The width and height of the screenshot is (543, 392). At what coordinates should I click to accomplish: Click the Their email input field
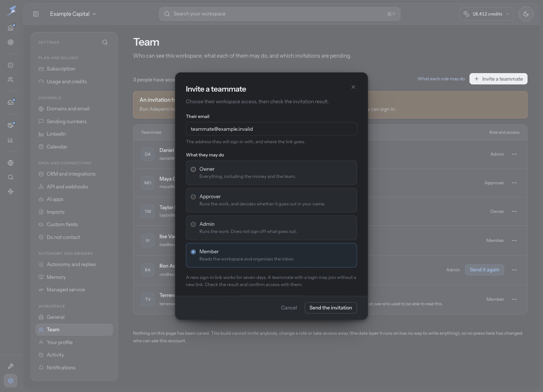coord(271,129)
